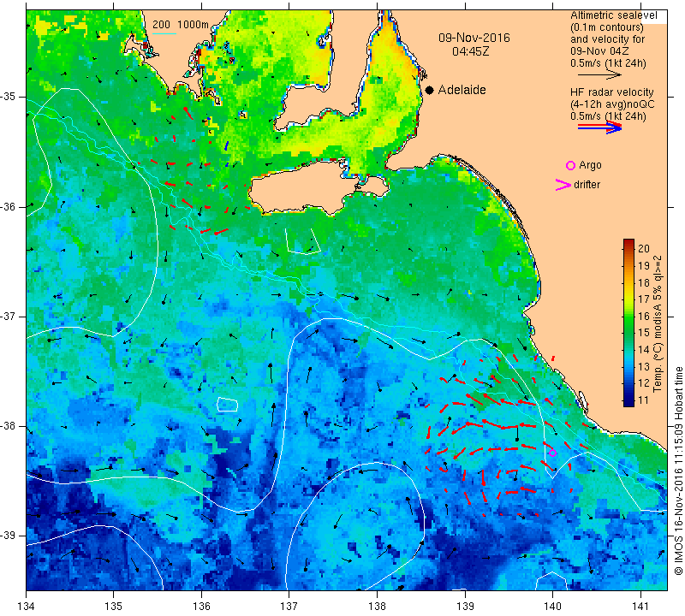Click the IMOS copyright timestamp text
685x616 pixels.
point(678,470)
